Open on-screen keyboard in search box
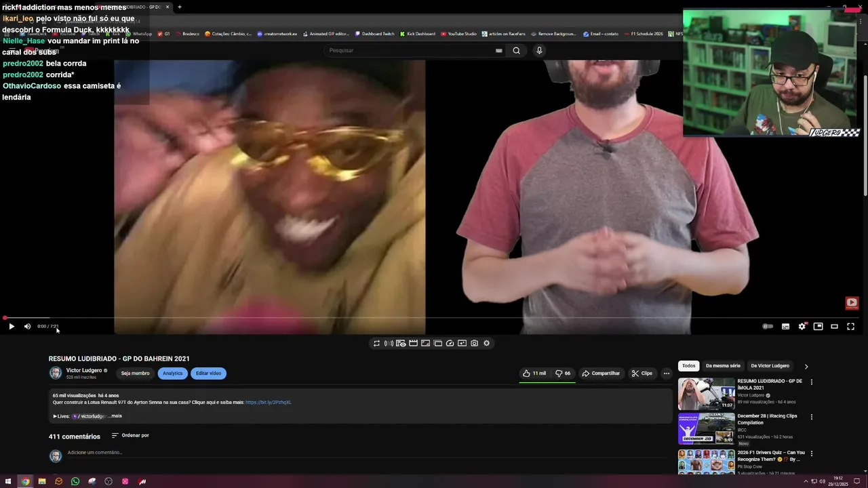This screenshot has height=488, width=868. [498, 50]
